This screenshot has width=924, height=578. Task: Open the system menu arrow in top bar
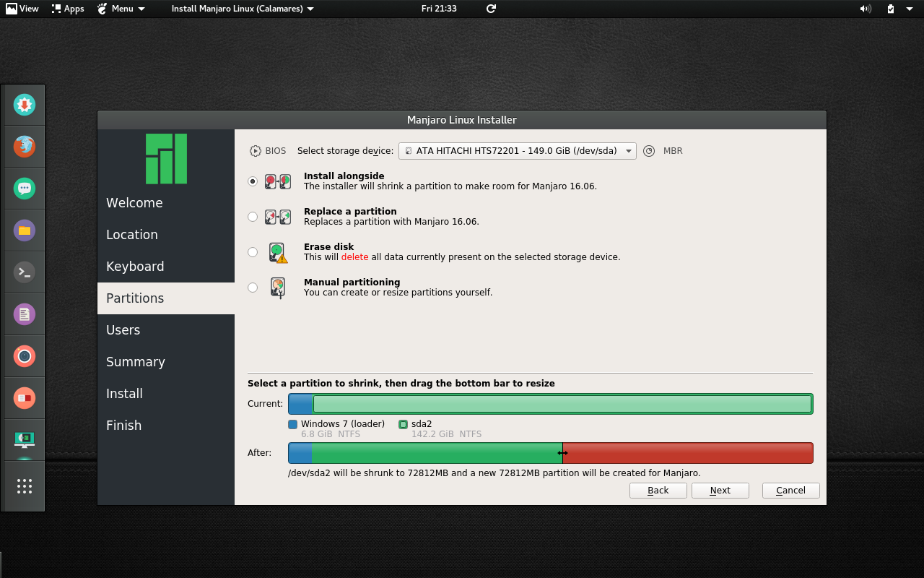click(910, 9)
